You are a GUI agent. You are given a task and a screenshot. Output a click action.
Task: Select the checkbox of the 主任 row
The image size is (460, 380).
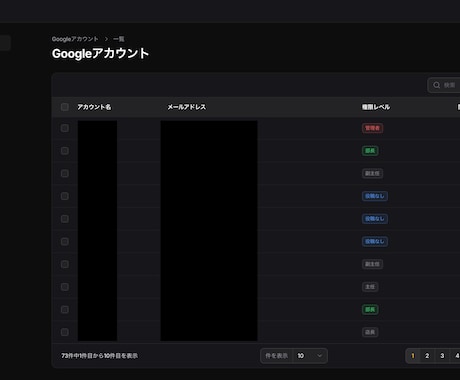(x=65, y=287)
